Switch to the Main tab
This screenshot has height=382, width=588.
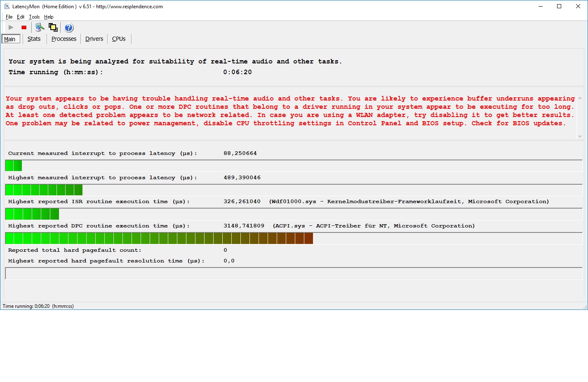[11, 39]
